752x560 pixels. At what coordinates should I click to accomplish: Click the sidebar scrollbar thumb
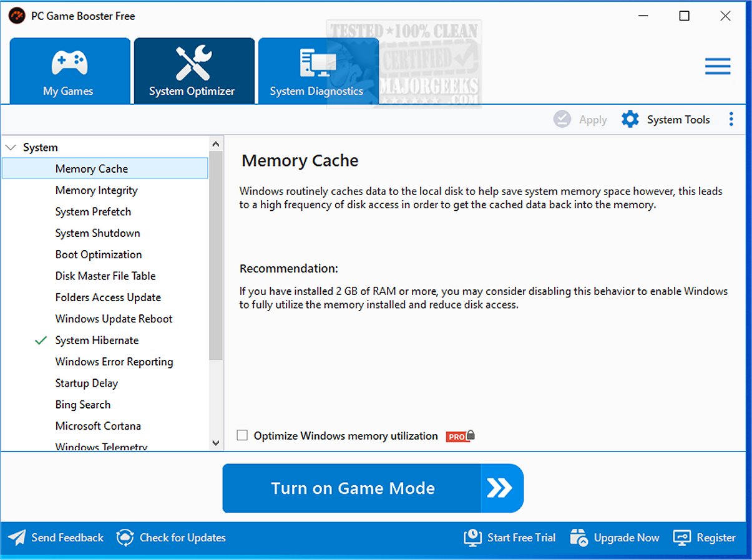pyautogui.click(x=216, y=255)
